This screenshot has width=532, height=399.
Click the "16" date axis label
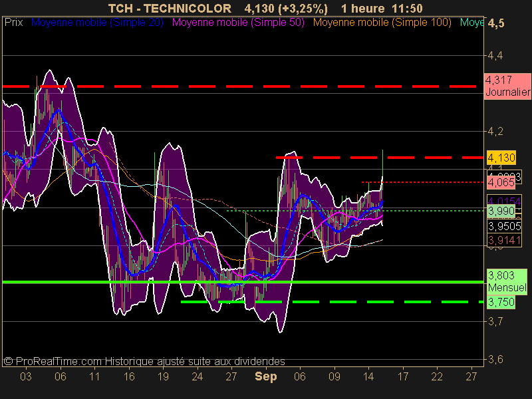129,376
